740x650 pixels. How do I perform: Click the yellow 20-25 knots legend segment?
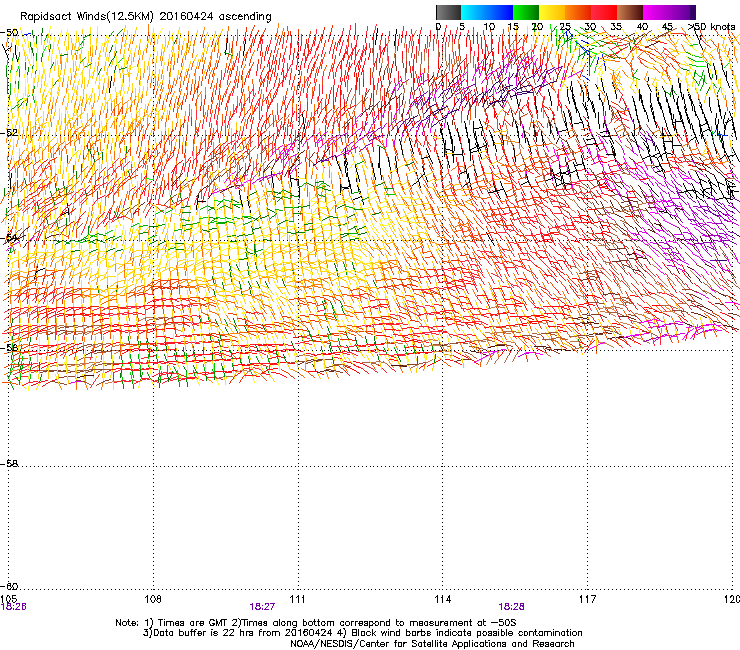[x=552, y=12]
